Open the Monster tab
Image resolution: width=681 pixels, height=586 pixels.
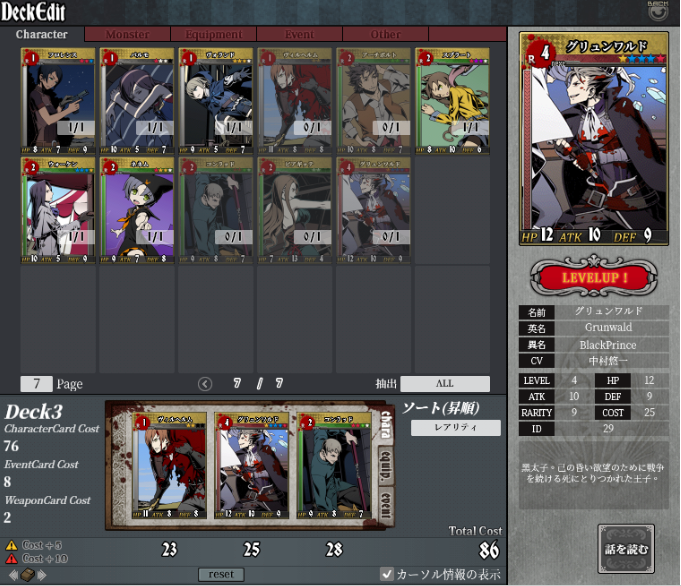coord(127,34)
